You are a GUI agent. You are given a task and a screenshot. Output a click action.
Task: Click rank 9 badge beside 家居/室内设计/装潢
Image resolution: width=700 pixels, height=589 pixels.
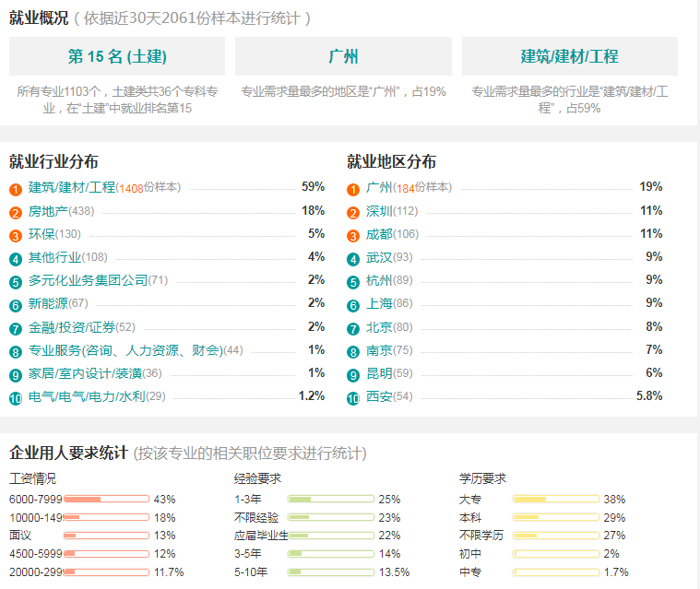click(16, 375)
